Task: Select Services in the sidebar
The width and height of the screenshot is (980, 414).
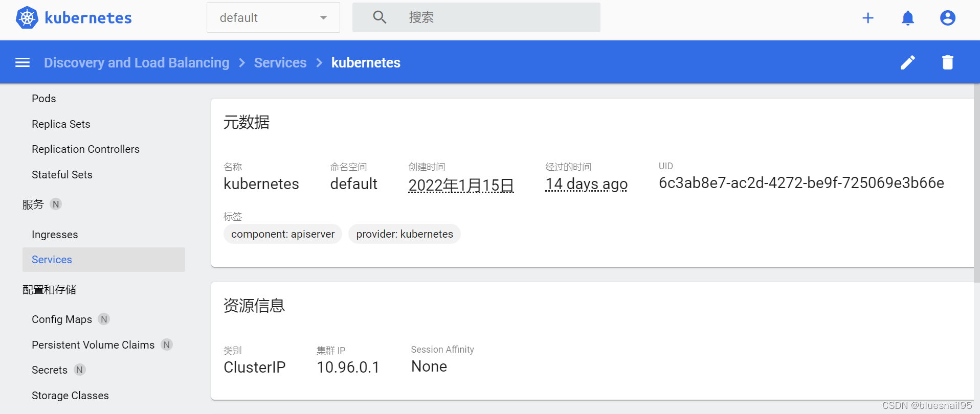Action: [x=104, y=260]
